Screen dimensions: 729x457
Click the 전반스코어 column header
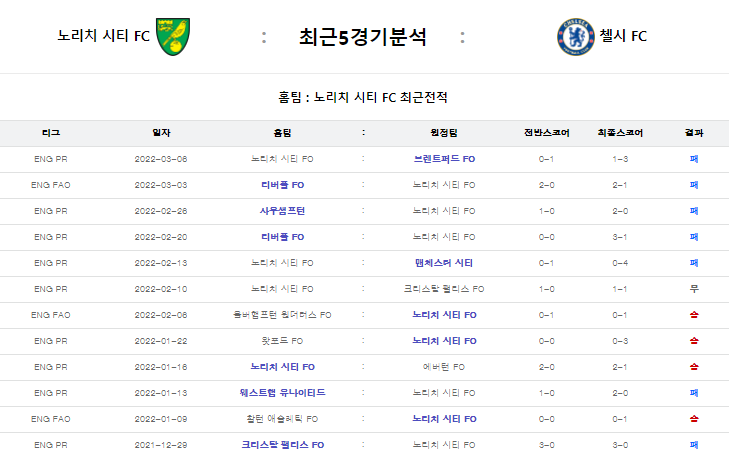(x=546, y=133)
